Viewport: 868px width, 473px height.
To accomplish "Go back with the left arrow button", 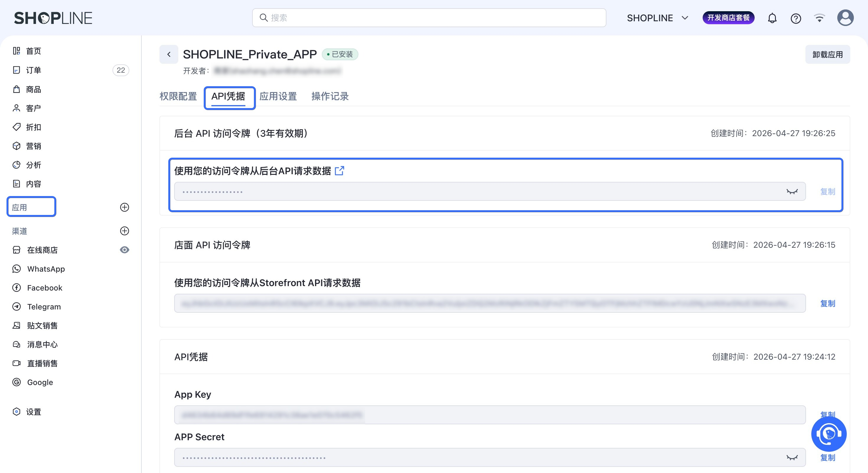I will tap(169, 54).
